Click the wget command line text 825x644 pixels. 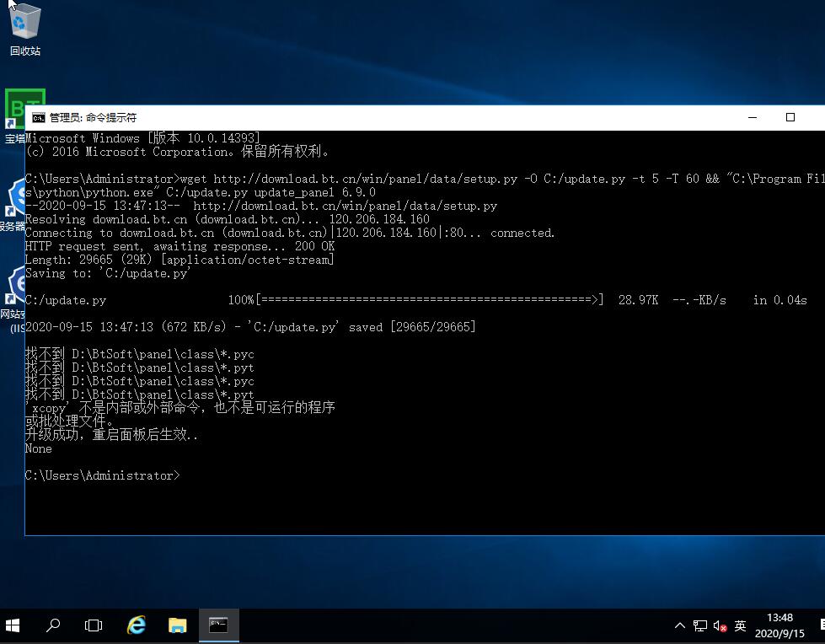click(425, 185)
